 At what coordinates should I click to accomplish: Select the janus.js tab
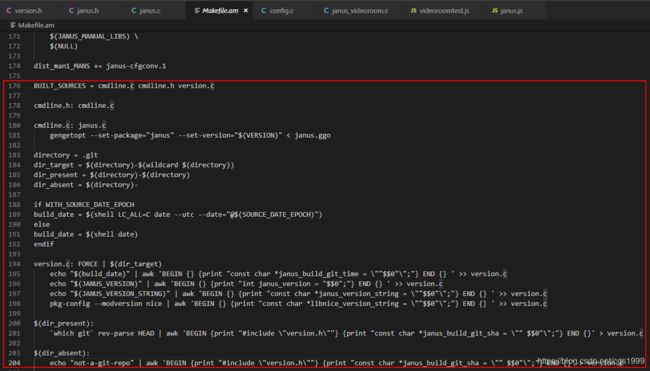[508, 11]
